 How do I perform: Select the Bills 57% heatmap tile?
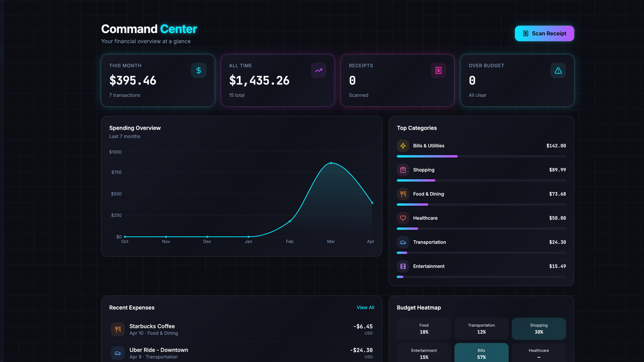(481, 353)
